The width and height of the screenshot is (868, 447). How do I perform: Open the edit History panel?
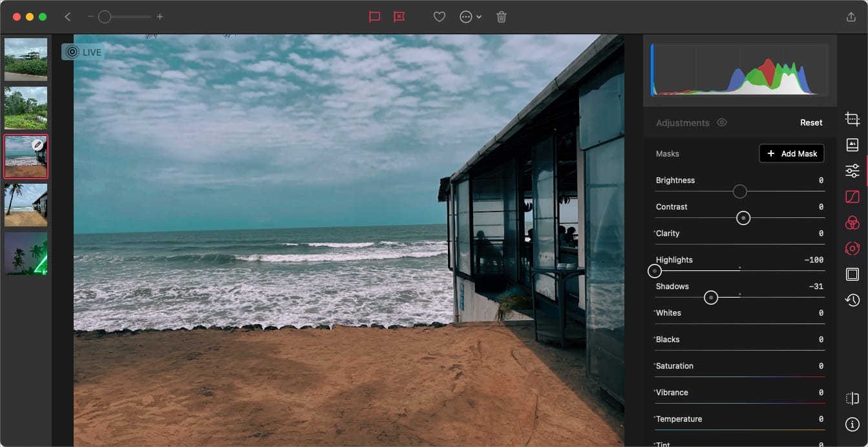852,300
